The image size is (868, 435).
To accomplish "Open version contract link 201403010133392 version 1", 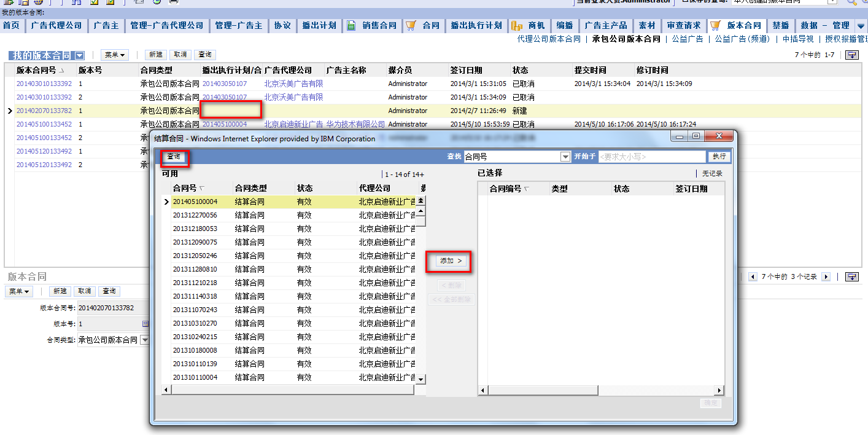I will point(44,84).
